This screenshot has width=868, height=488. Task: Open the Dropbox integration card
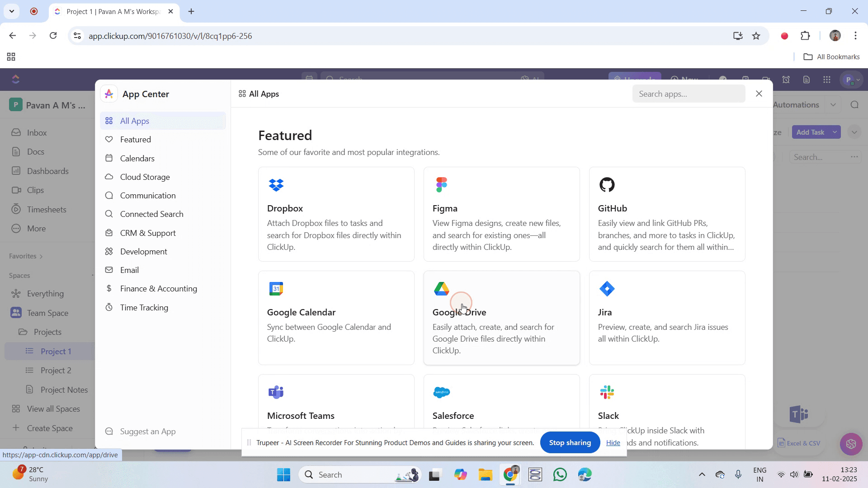click(335, 214)
